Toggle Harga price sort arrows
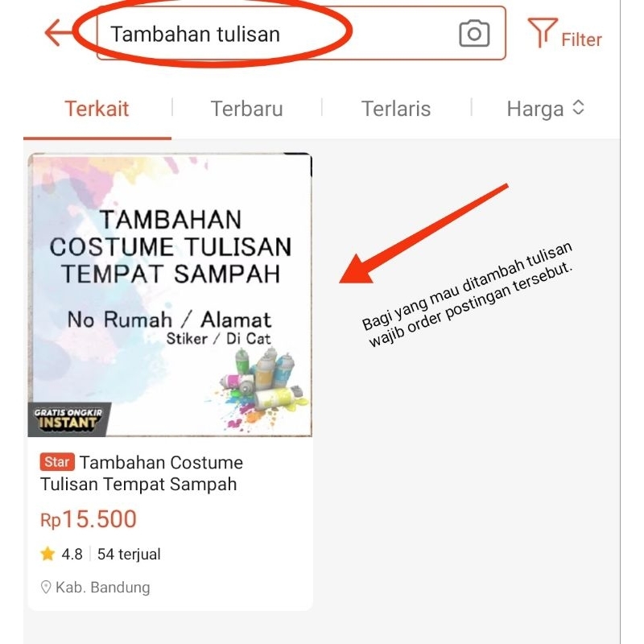 578,108
